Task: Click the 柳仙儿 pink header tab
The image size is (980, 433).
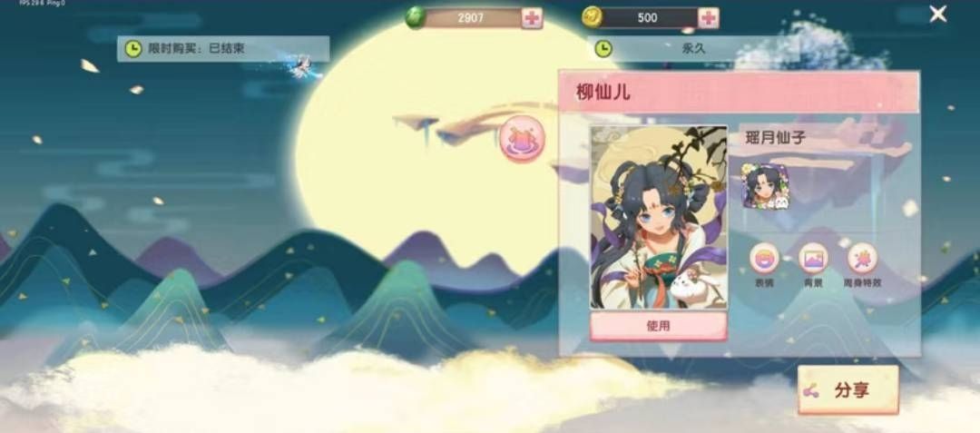Action: point(739,93)
